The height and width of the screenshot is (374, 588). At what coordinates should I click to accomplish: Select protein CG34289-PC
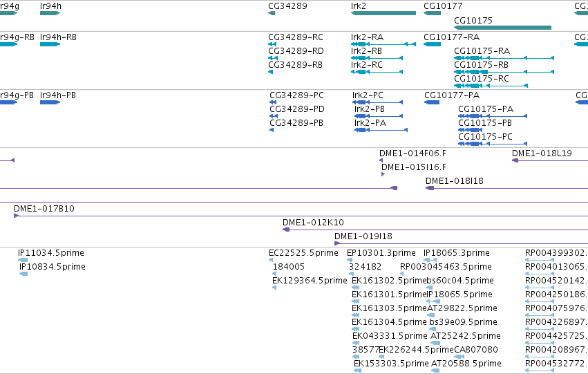tap(296, 95)
